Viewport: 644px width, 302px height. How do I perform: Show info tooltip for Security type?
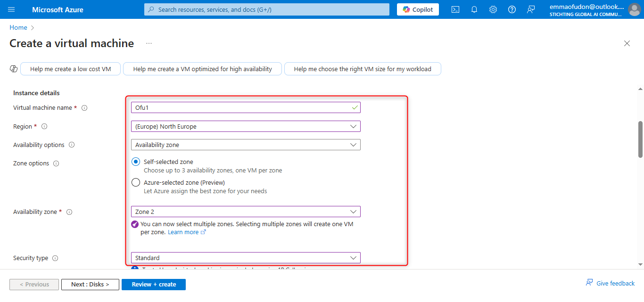pos(55,258)
